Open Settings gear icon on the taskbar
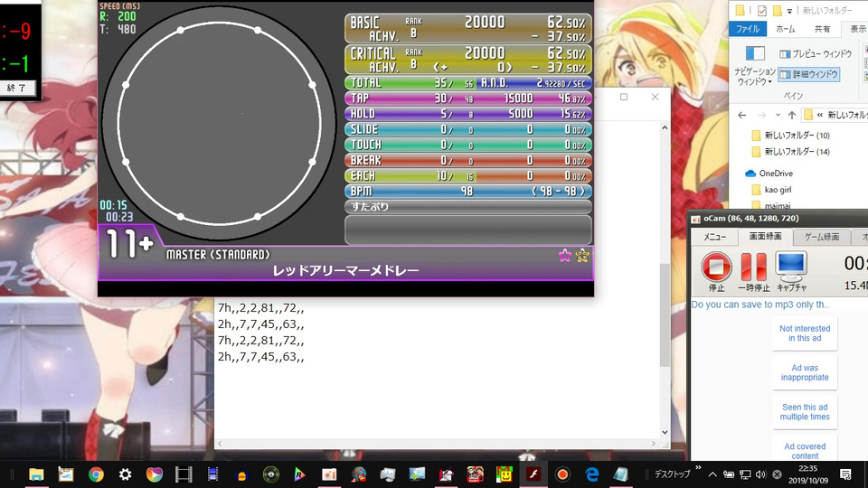The height and width of the screenshot is (488, 868). [125, 474]
